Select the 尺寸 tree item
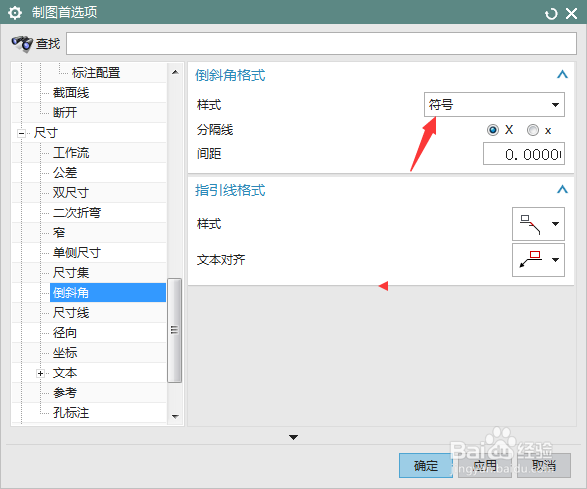Screen dimensions: 587x489 pos(46,133)
